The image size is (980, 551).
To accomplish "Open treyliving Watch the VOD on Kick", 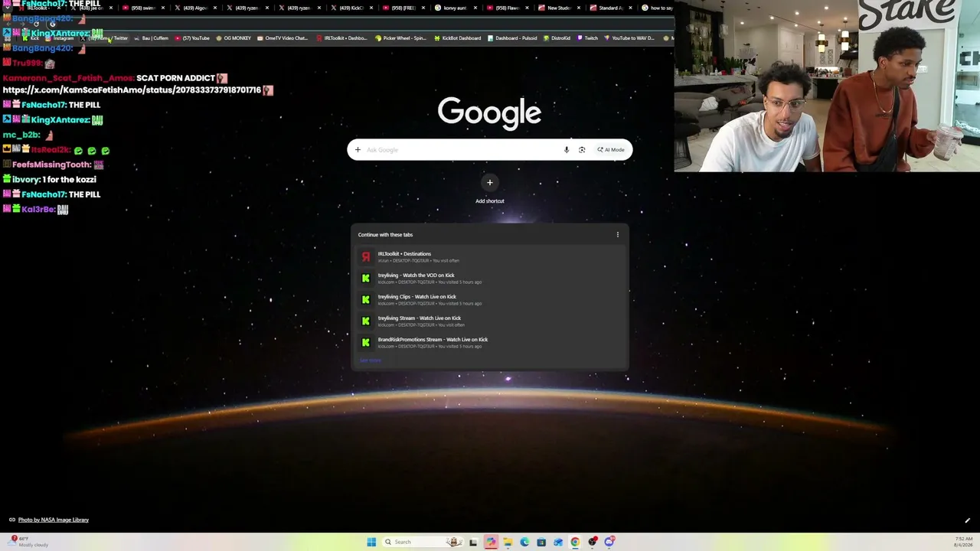I will click(x=490, y=279).
